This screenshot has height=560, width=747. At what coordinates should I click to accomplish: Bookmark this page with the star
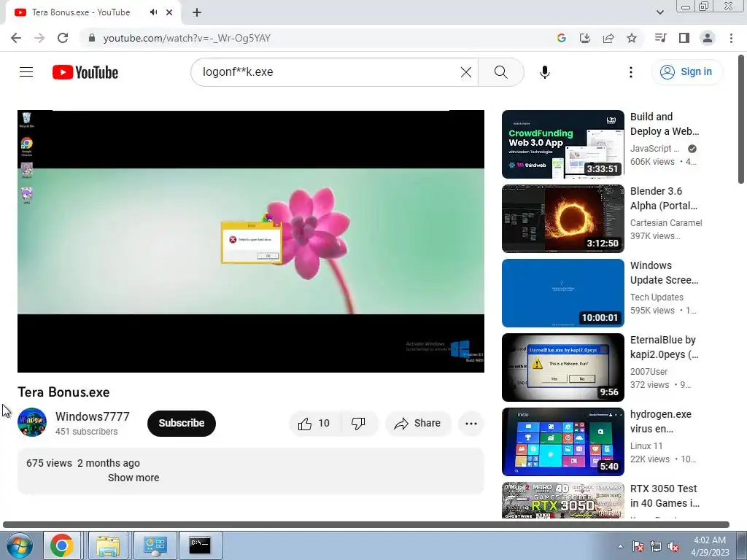[632, 38]
